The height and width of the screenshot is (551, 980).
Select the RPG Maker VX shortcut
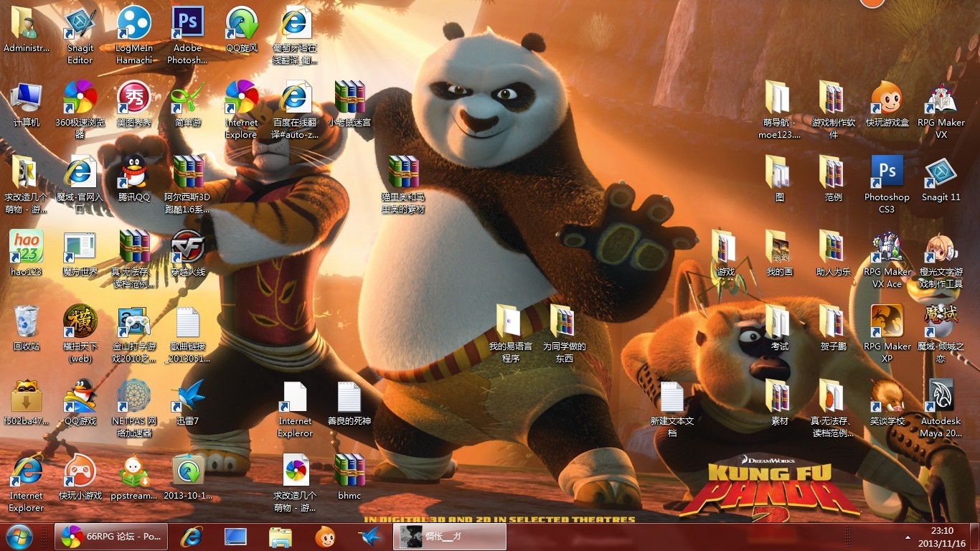(x=941, y=110)
